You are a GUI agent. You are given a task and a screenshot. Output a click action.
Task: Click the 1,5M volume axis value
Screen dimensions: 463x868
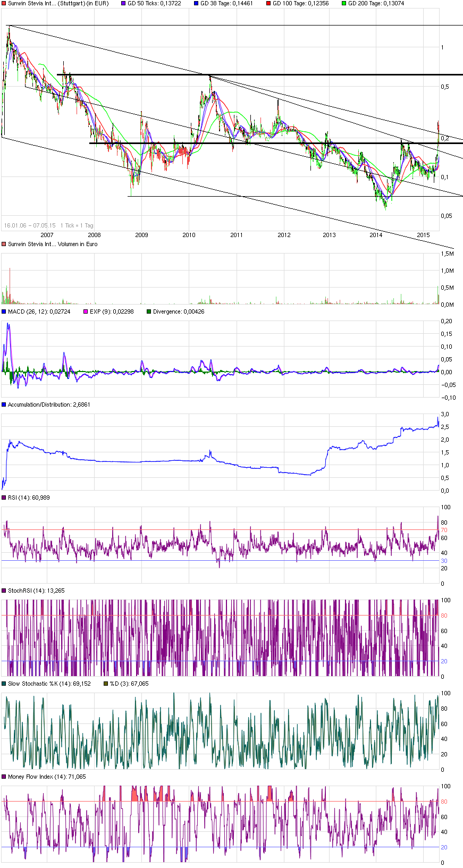[448, 254]
